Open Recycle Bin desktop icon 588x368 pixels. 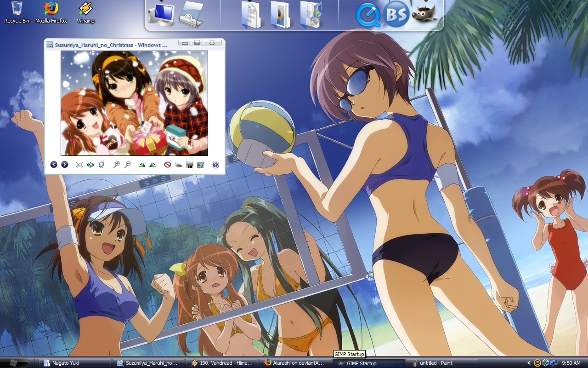click(x=17, y=12)
